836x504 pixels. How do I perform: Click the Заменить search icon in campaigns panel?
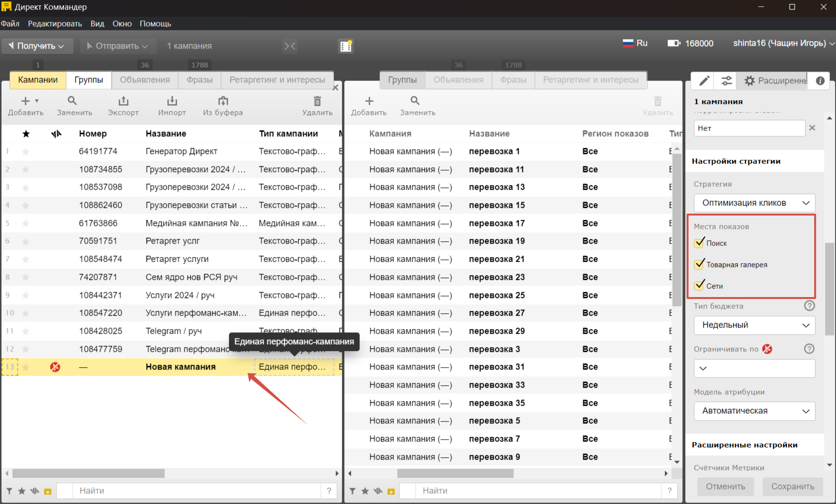pyautogui.click(x=72, y=101)
